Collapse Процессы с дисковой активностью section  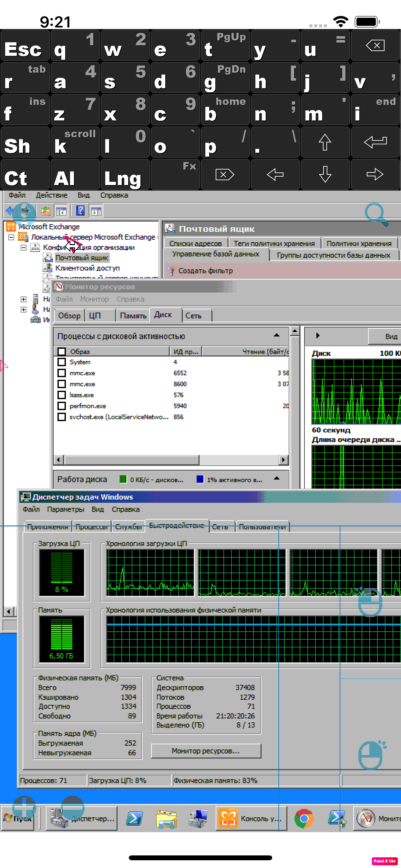pyautogui.click(x=277, y=336)
